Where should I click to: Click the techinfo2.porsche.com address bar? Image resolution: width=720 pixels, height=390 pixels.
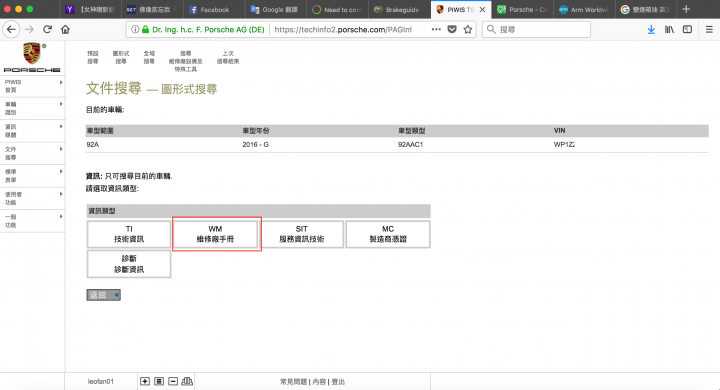[343, 29]
